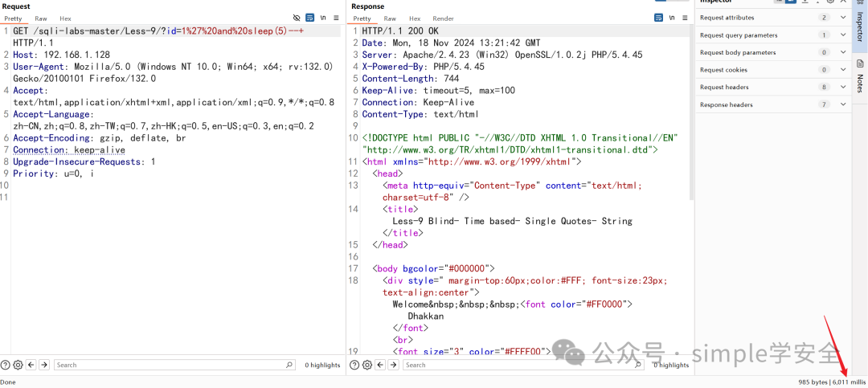Toggle word wrap icon in Request panel

pos(310,18)
